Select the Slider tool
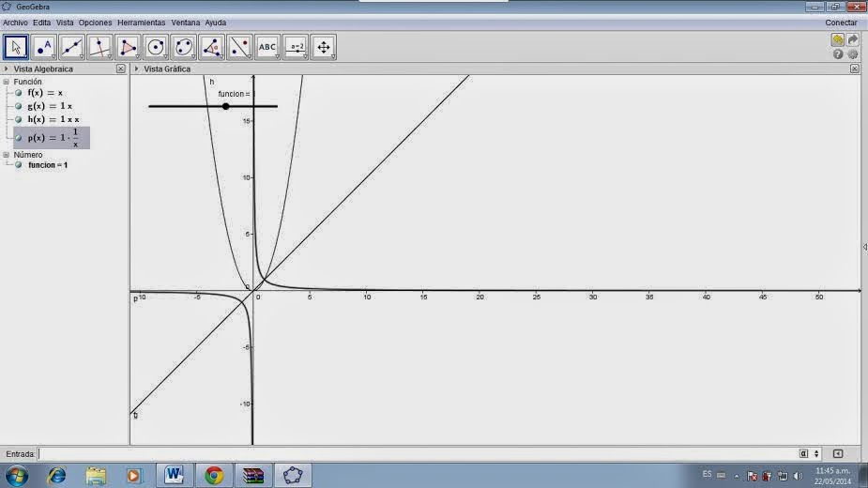The image size is (868, 488). point(297,47)
